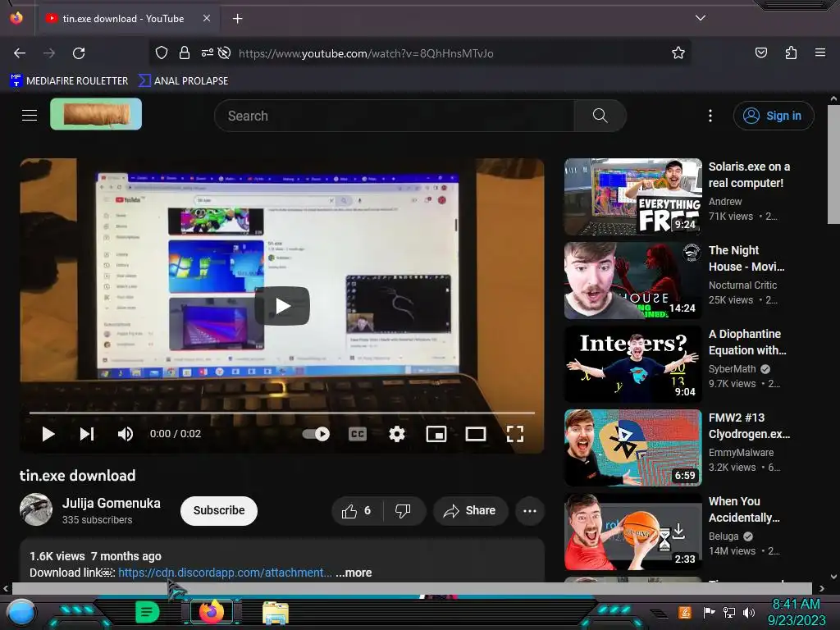This screenshot has height=630, width=840.
Task: Open the FMW2 #13 Clyodrogen video thumbnail
Action: [x=632, y=448]
